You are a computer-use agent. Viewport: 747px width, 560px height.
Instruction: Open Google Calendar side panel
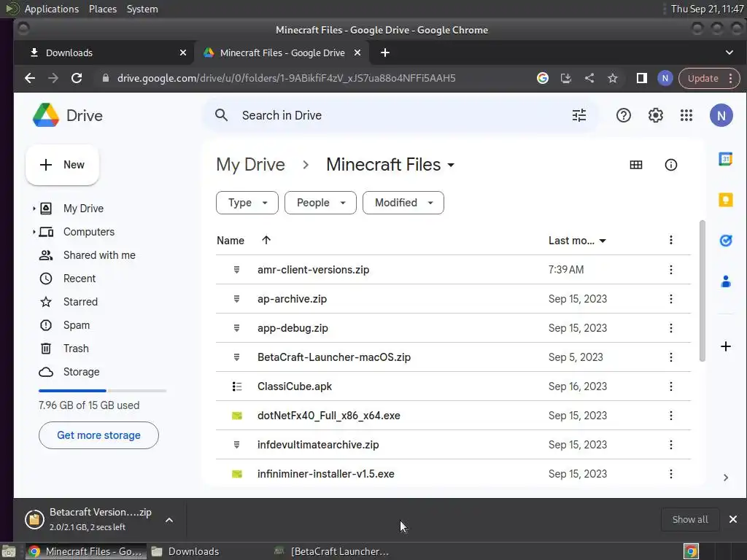(726, 159)
